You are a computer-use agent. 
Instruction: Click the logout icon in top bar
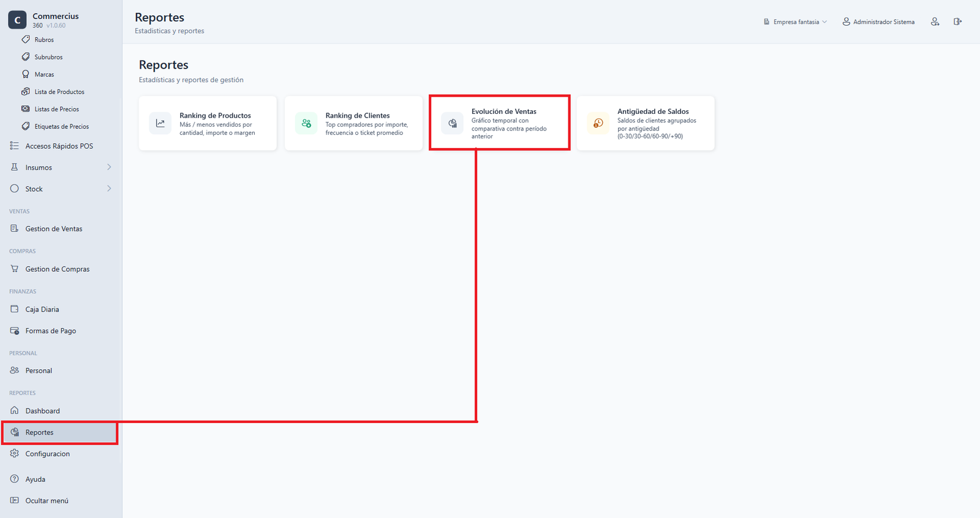(957, 21)
